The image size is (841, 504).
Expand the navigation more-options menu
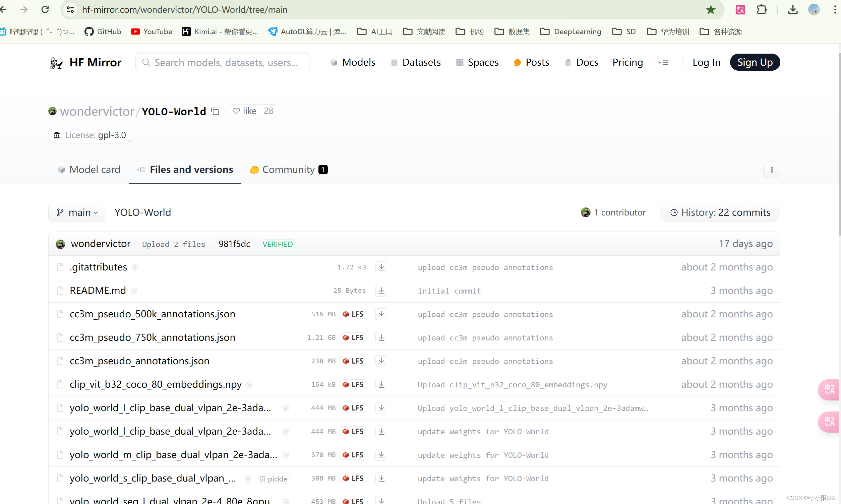coord(663,62)
